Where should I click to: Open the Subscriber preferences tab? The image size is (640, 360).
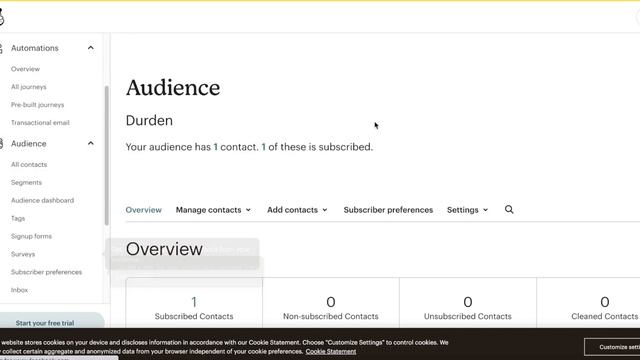coord(388,210)
